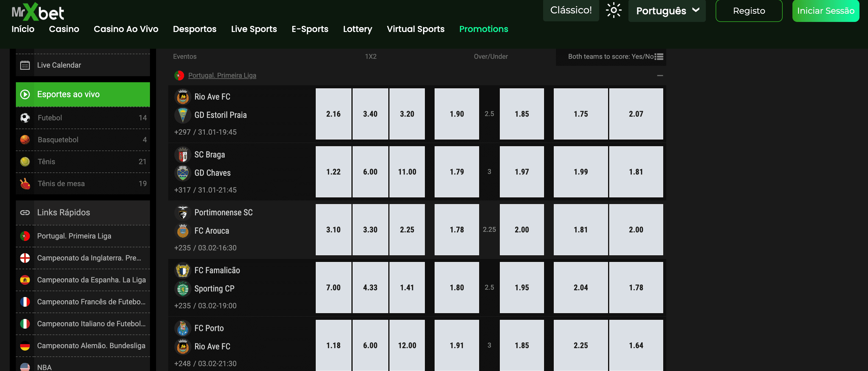Select the Futebol soccer ball icon
Screen dimensions: 868x371
pyautogui.click(x=25, y=118)
